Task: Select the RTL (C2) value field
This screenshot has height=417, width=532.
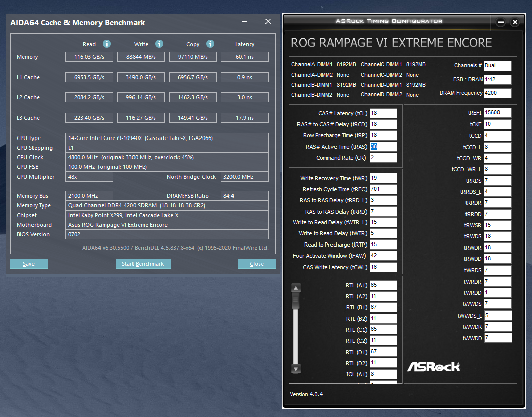Action: [383, 340]
